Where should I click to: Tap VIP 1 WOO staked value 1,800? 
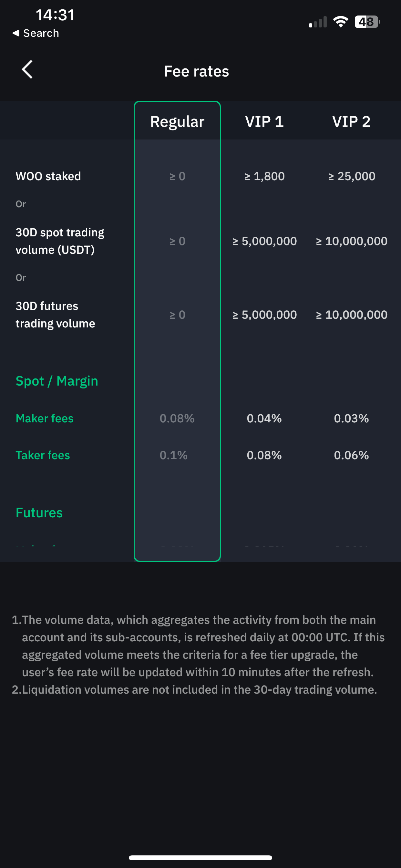[x=264, y=176]
